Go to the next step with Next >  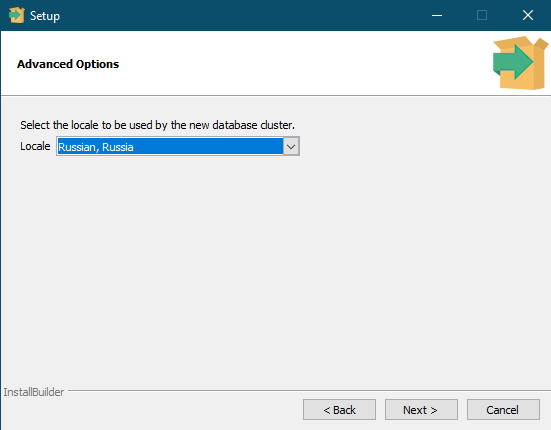pyautogui.click(x=421, y=410)
